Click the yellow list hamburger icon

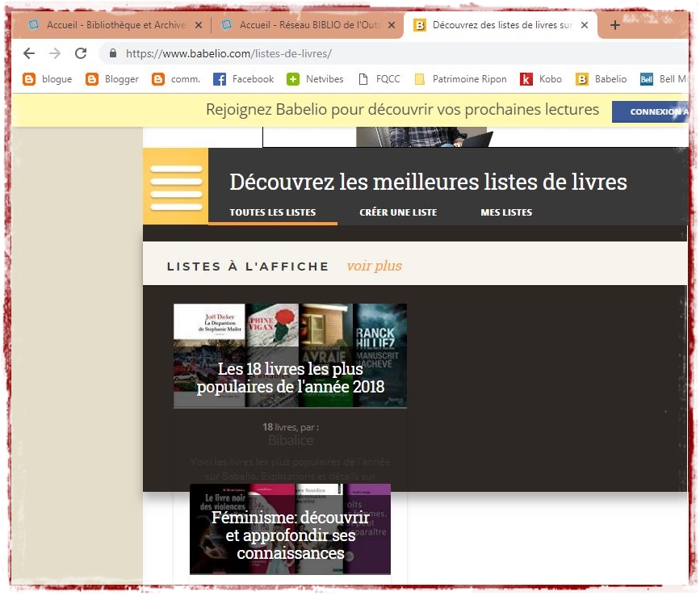tap(176, 187)
